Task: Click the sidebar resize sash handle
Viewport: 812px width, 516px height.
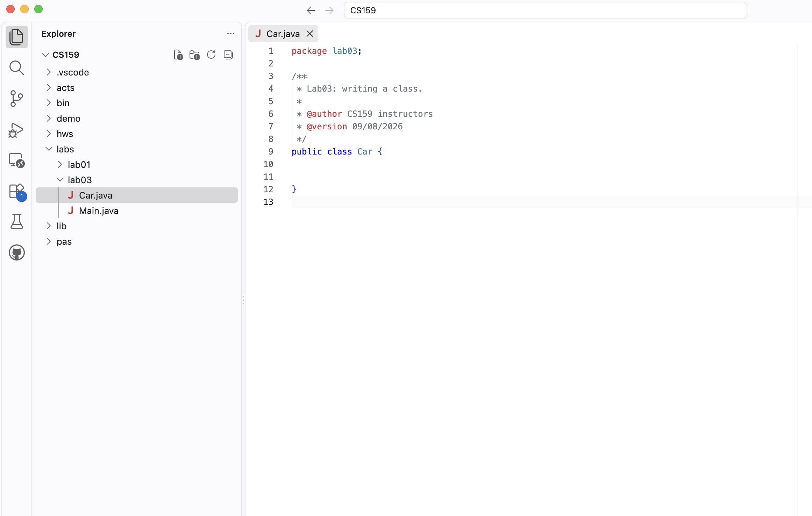Action: [243, 300]
